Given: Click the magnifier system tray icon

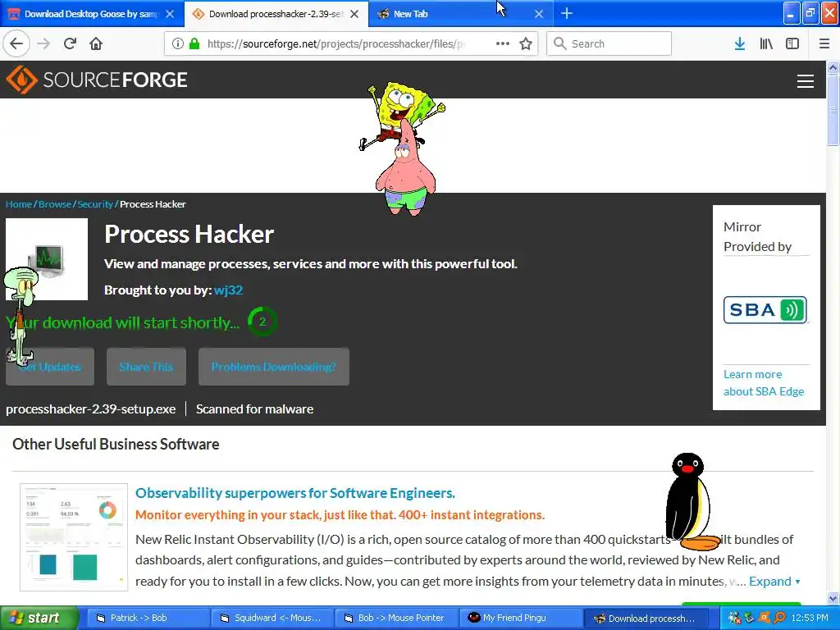Looking at the screenshot, I should pos(779,618).
